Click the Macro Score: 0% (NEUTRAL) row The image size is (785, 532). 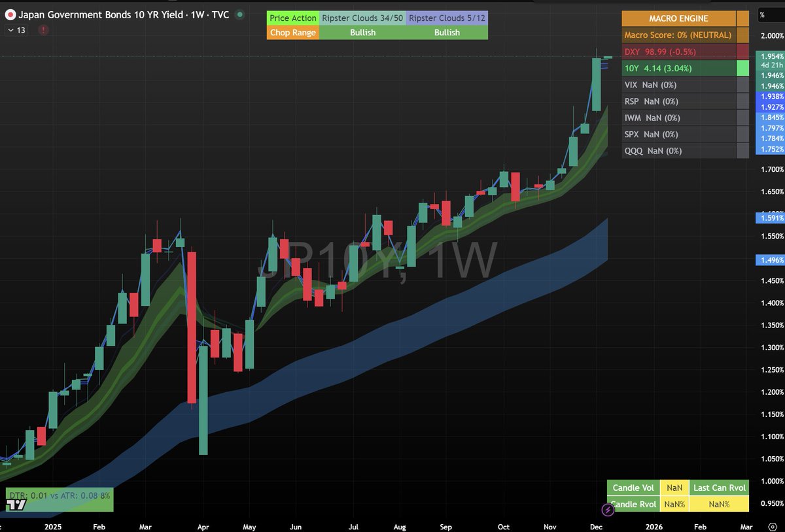tap(678, 35)
